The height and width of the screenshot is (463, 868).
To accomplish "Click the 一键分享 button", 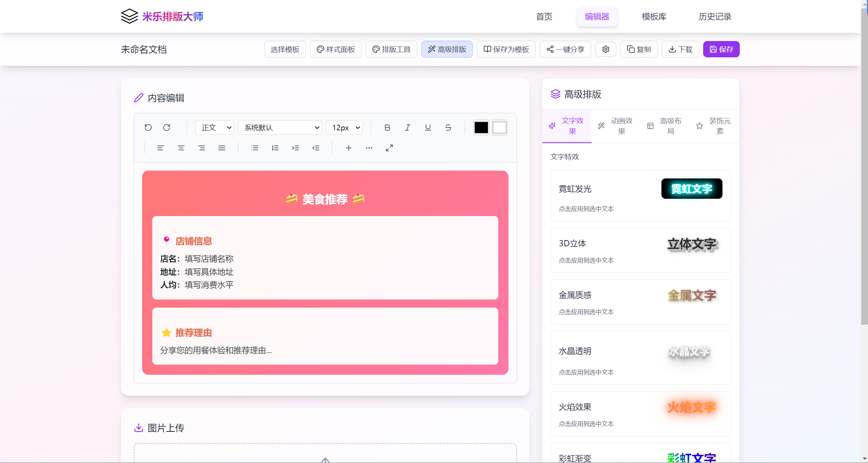I will coord(565,50).
